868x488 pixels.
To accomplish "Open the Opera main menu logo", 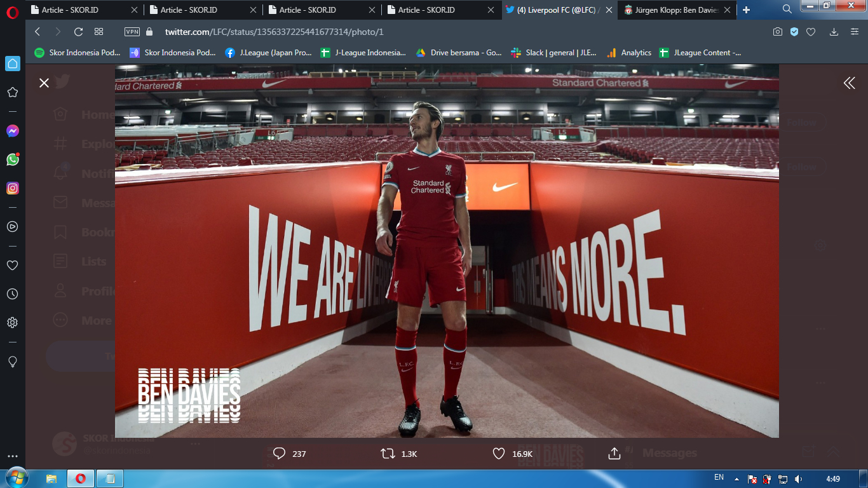I will tap(12, 11).
